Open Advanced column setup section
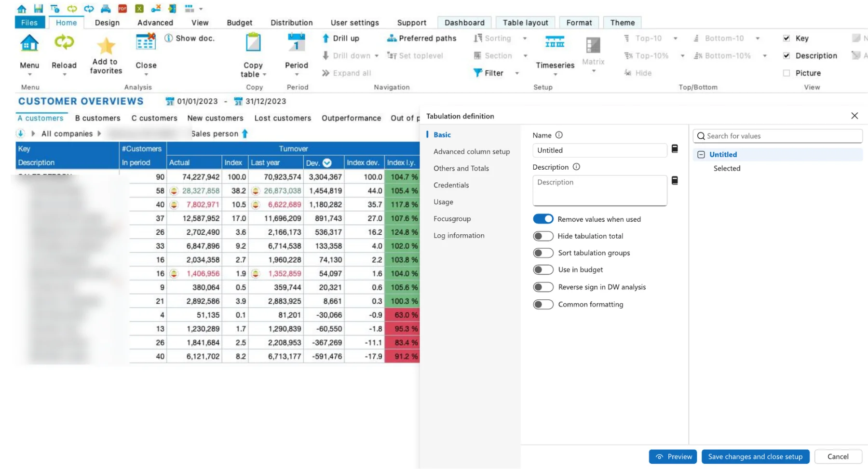 (472, 151)
